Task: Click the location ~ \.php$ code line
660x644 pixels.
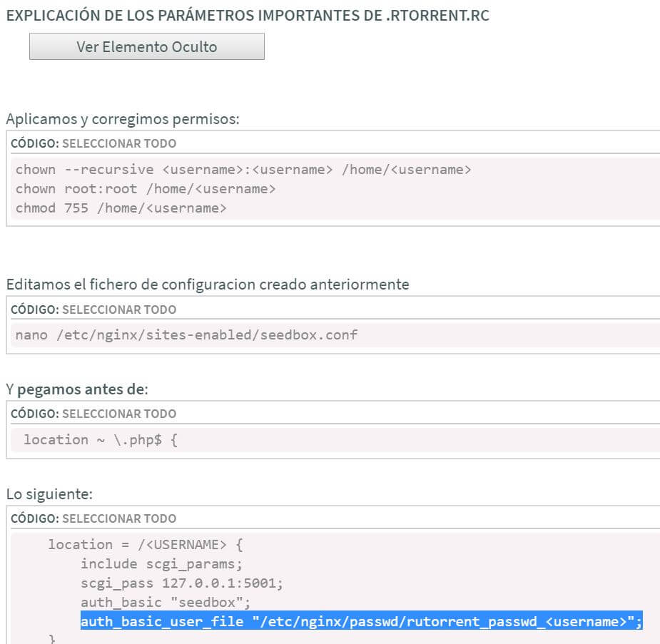Action: coord(101,439)
